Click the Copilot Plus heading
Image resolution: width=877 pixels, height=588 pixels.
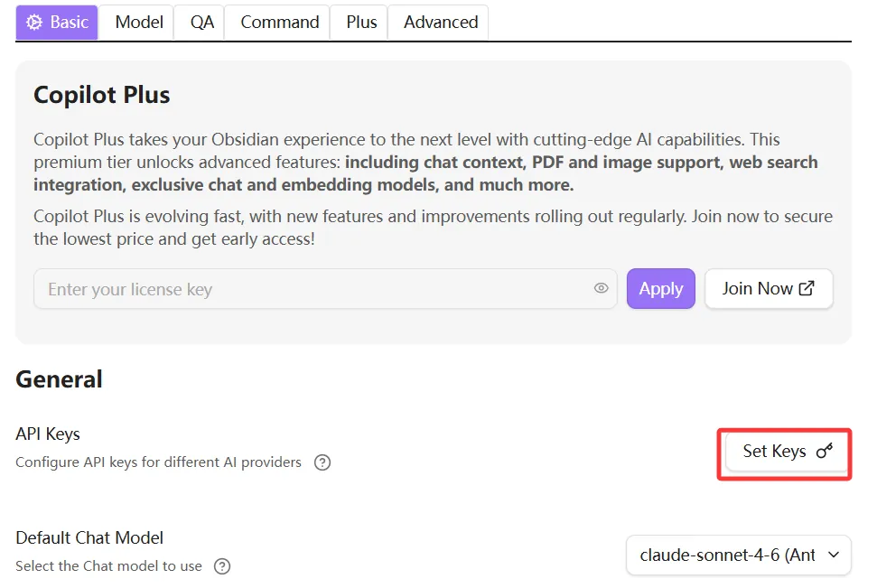(x=102, y=95)
